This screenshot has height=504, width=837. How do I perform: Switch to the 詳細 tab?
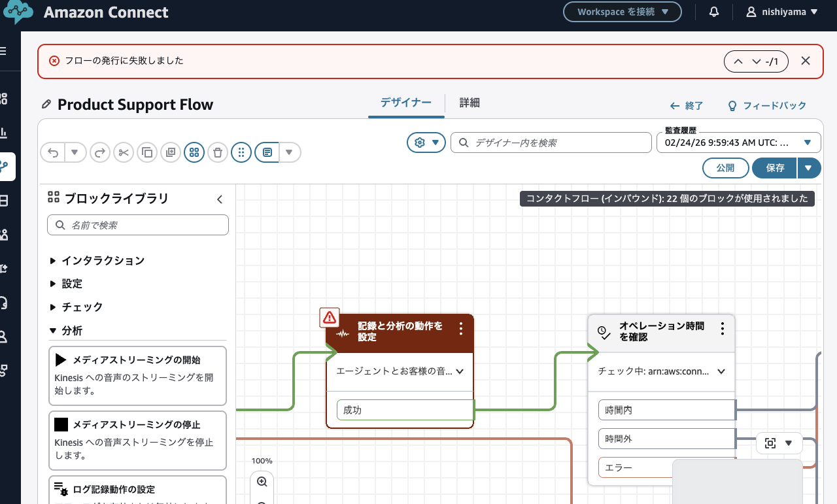click(470, 103)
